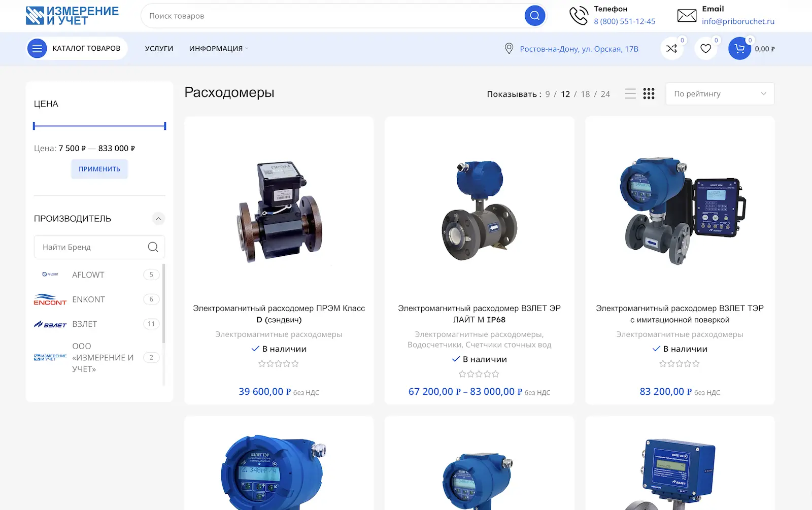Click the 83 200,00 ₽ price

pos(666,392)
